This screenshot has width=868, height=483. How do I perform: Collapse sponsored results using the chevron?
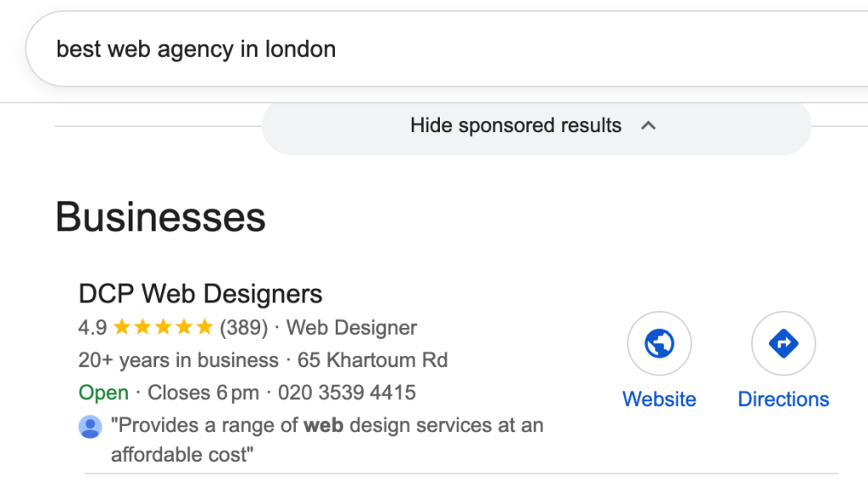click(x=648, y=126)
